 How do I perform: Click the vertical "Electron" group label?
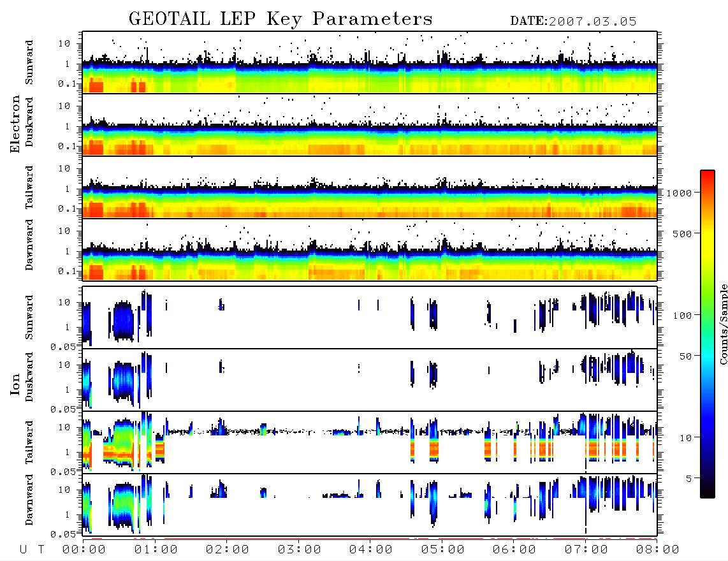[15, 124]
